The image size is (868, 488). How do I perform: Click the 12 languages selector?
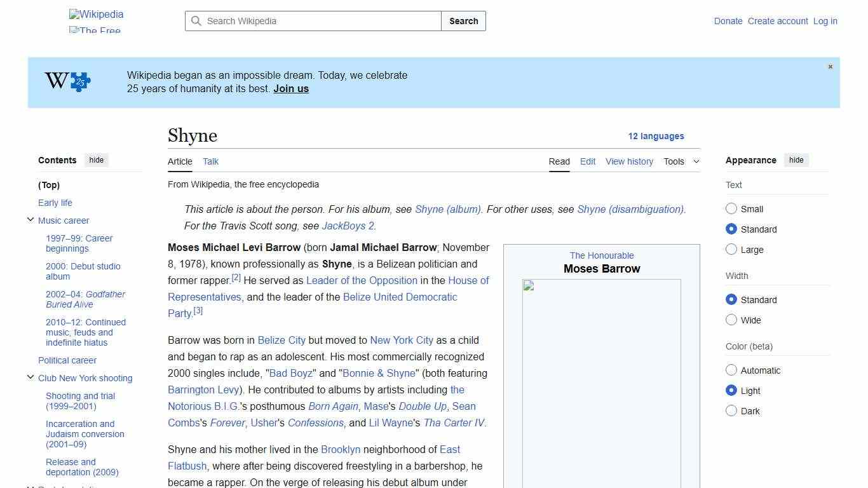(x=656, y=136)
